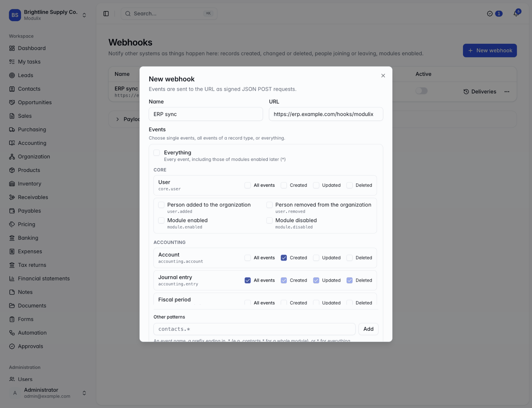The height and width of the screenshot is (408, 532).
Task: Check User All events checkbox
Action: coord(247,185)
